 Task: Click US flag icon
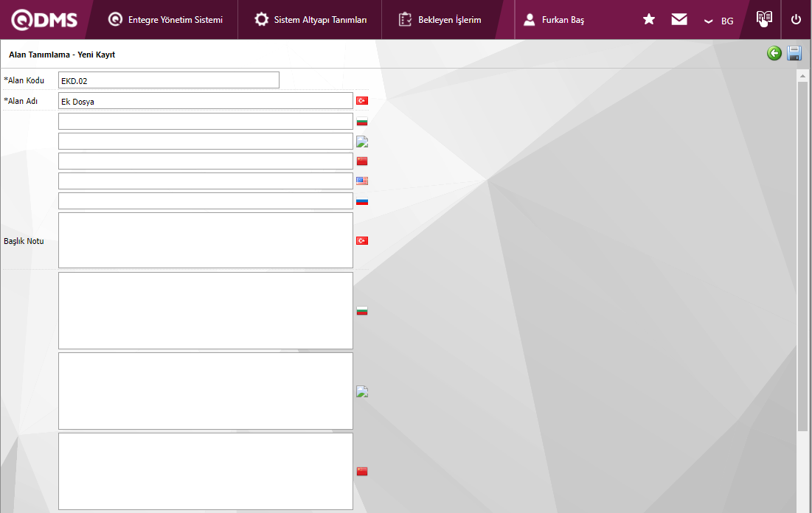pyautogui.click(x=362, y=181)
